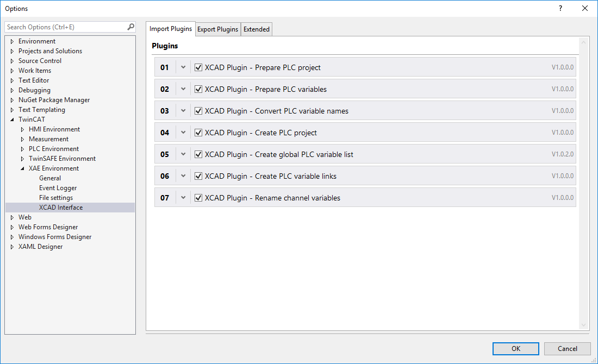Screen dimensions: 598x364
Task: Disable Create PLC variable links plugin
Action: click(198, 176)
